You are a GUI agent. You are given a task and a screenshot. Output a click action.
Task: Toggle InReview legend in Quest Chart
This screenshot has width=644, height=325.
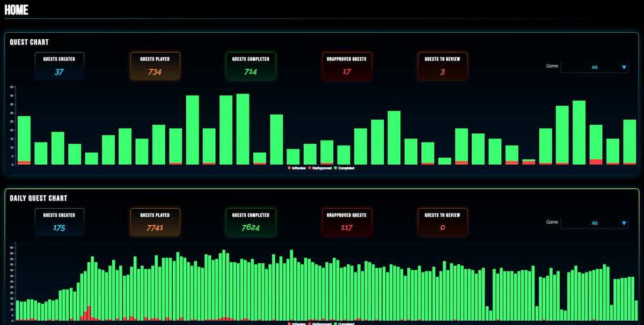tap(297, 168)
